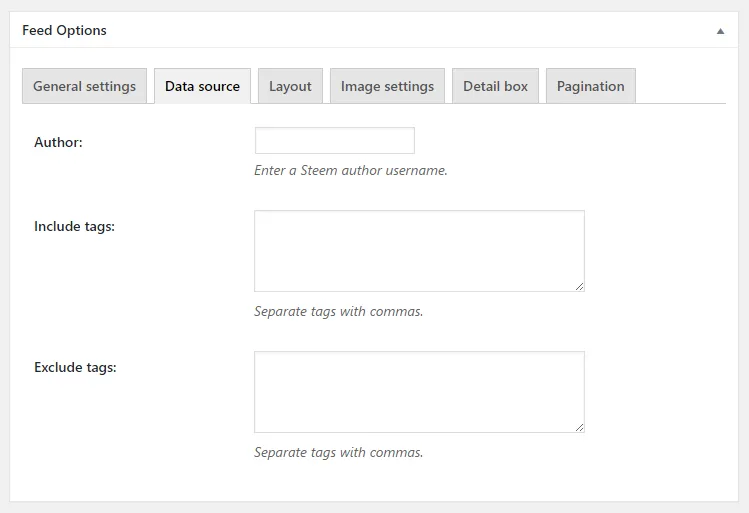Click inside the Exclude tags textarea
Image resolution: width=749 pixels, height=513 pixels.
tap(419, 392)
